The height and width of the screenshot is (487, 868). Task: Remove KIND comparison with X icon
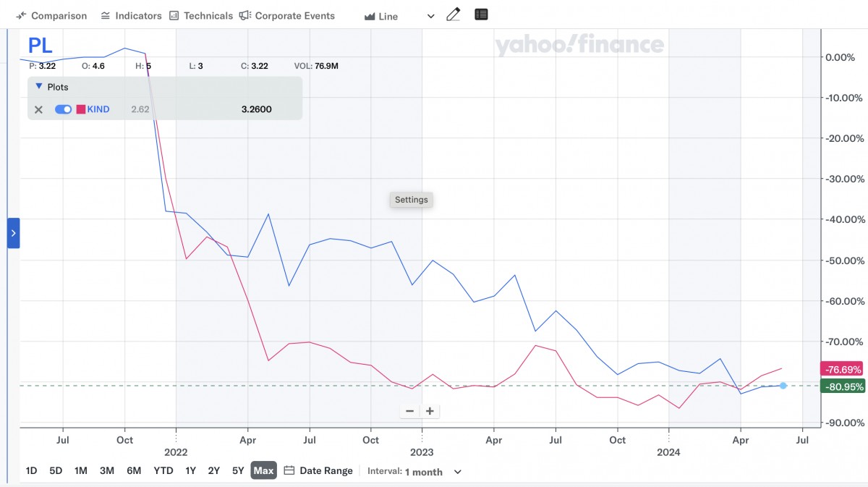39,109
